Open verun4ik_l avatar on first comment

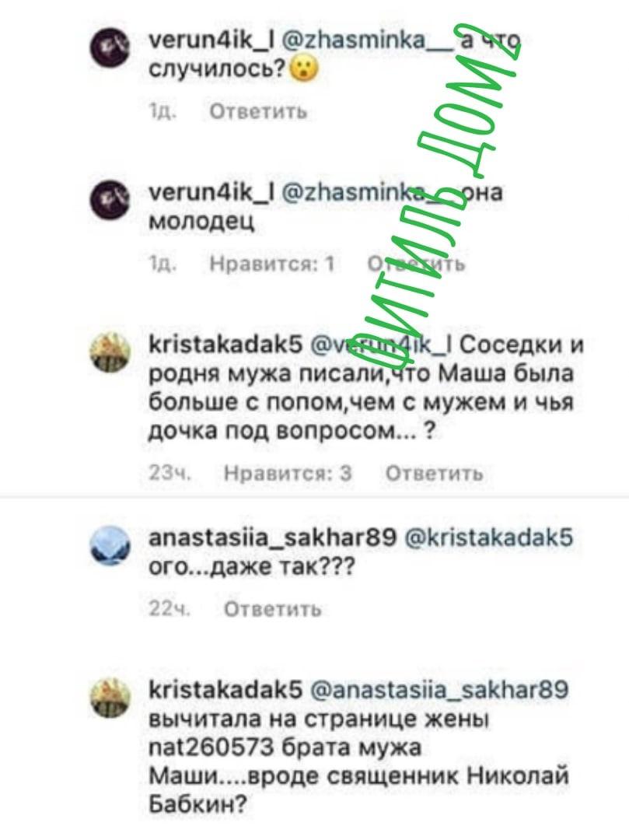pos(110,48)
